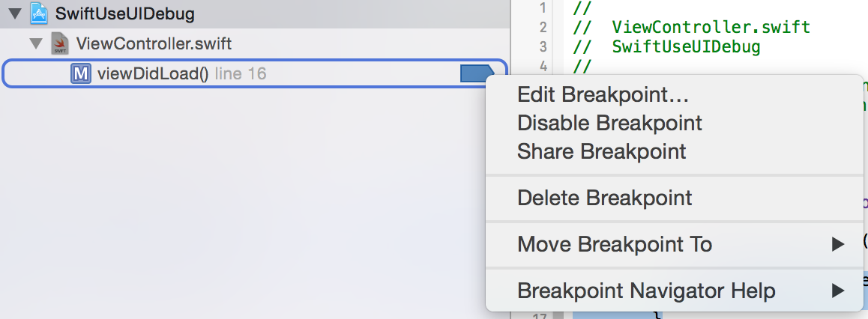Click the ViewController.swift comment in the code editor
Viewport: 868px width, 319px height.
[x=711, y=28]
